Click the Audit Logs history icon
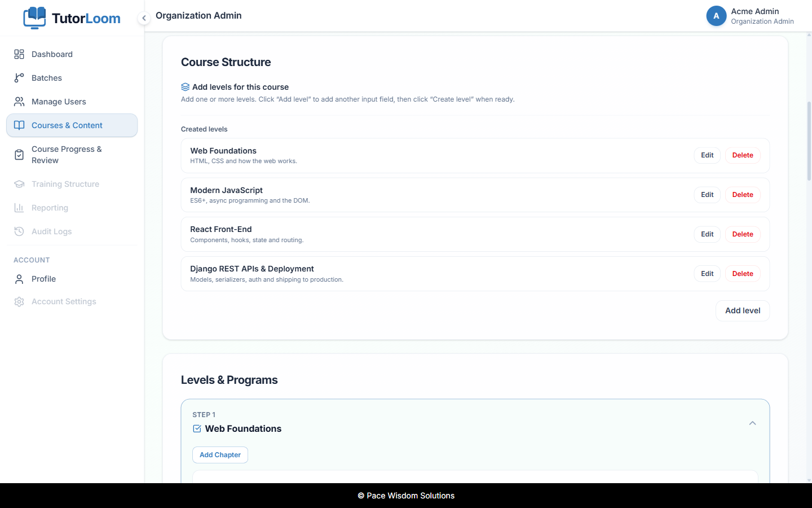The height and width of the screenshot is (508, 812). tap(19, 231)
